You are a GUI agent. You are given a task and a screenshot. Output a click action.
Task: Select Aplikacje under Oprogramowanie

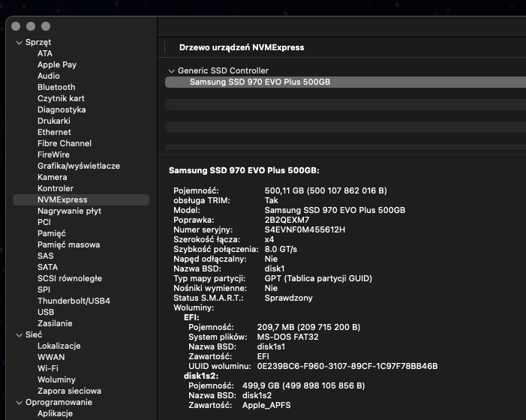click(x=55, y=414)
